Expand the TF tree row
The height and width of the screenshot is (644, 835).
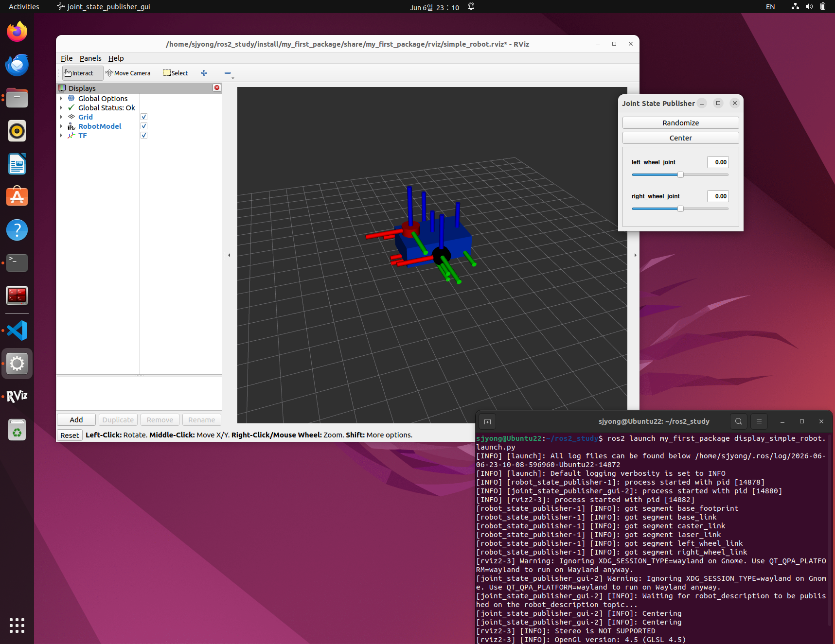tap(61, 136)
